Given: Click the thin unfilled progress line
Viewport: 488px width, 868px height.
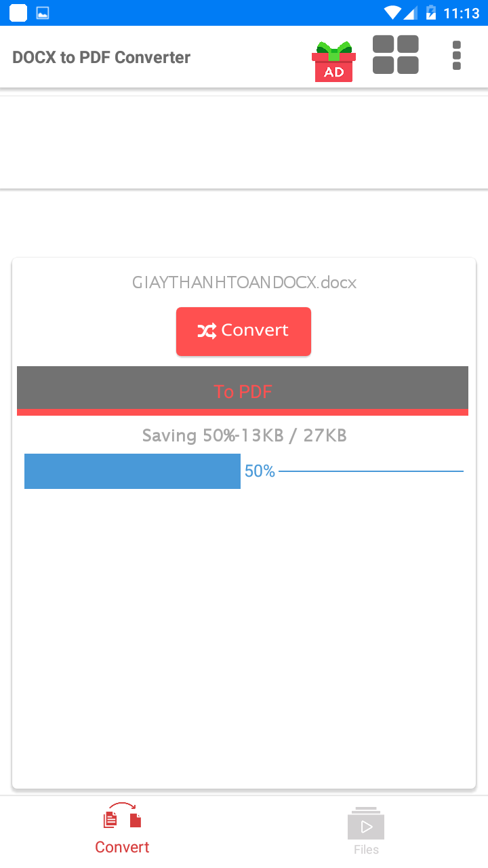Looking at the screenshot, I should point(371,471).
